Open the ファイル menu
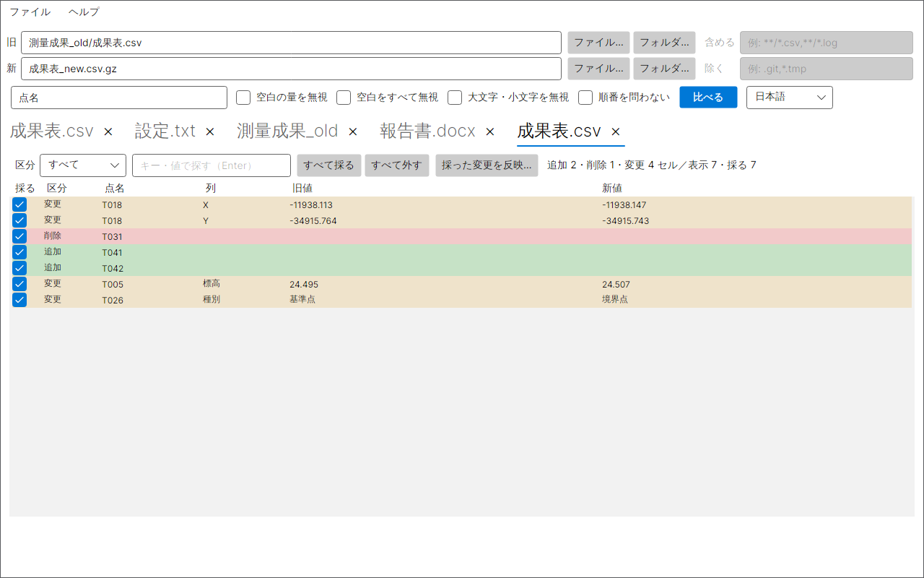Screen dimensions: 924x578 pos(30,12)
